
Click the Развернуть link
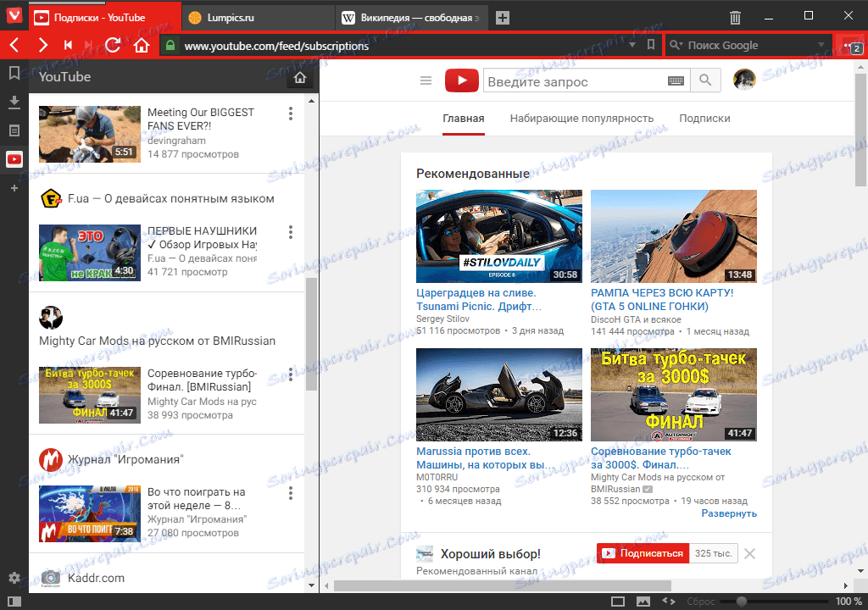[729, 513]
